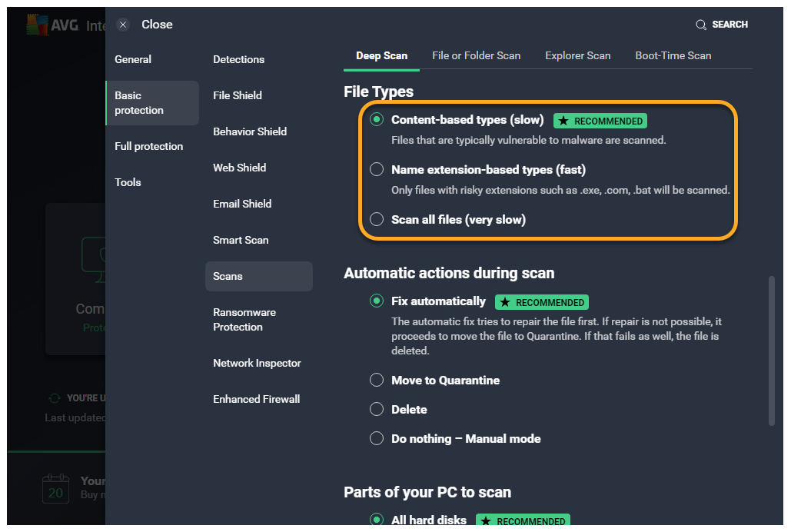Go to Web Shield settings

(x=239, y=168)
